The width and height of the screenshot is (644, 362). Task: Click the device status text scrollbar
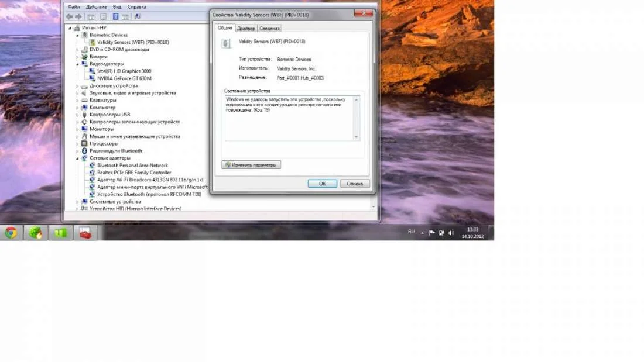point(357,118)
